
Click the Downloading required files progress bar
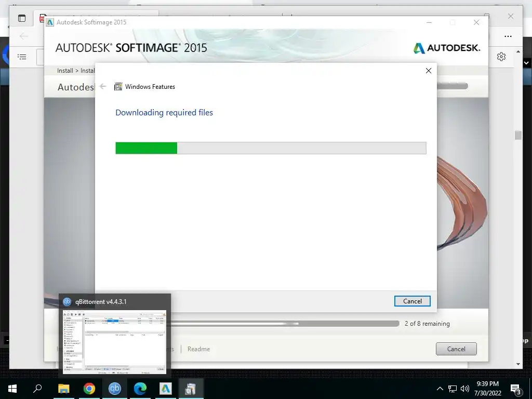[x=271, y=148]
